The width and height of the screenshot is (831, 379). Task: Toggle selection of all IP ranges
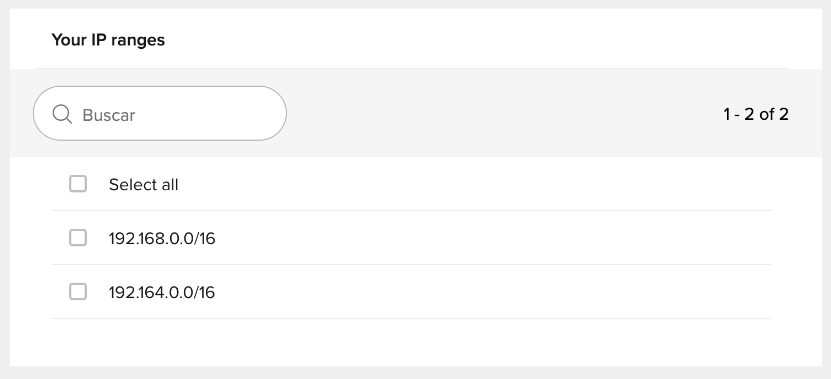pyautogui.click(x=78, y=184)
